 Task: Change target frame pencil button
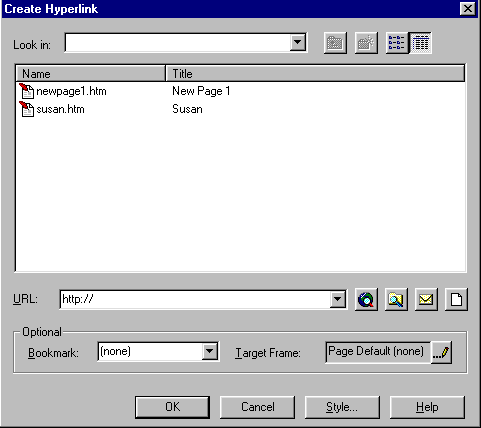(x=441, y=352)
